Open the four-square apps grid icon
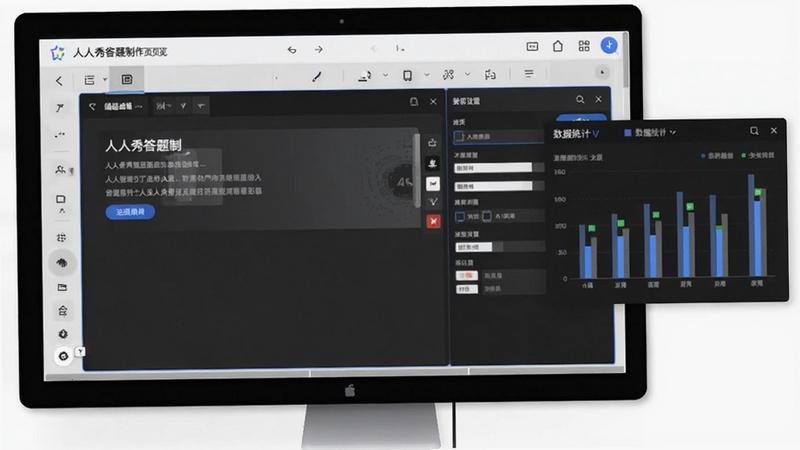The image size is (800, 450). pyautogui.click(x=584, y=46)
